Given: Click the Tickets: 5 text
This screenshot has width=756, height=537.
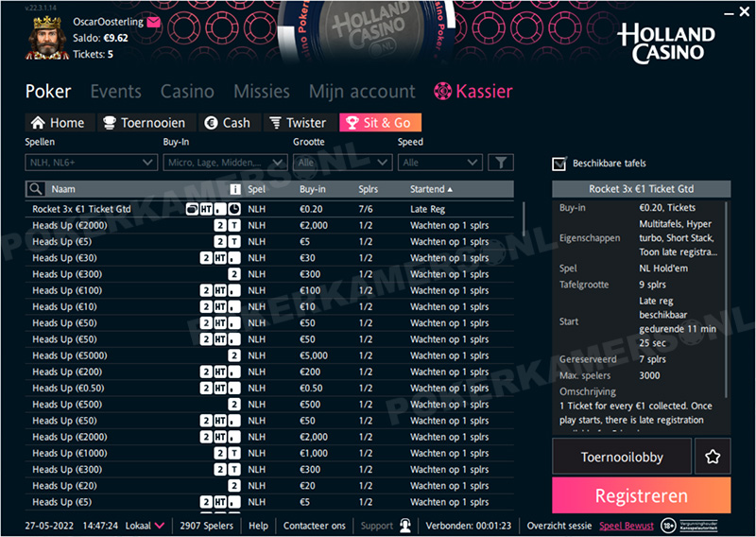Looking at the screenshot, I should point(93,54).
